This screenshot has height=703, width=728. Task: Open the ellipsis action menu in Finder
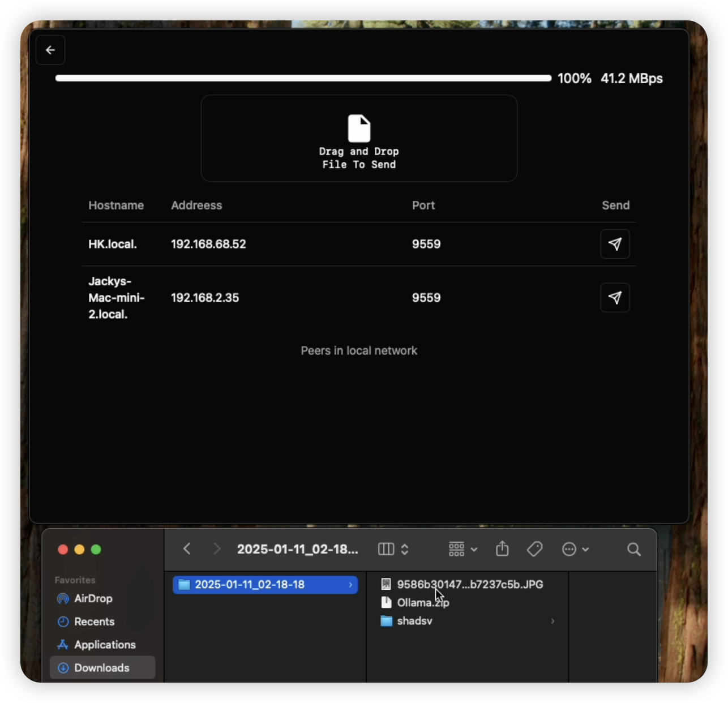(x=575, y=549)
